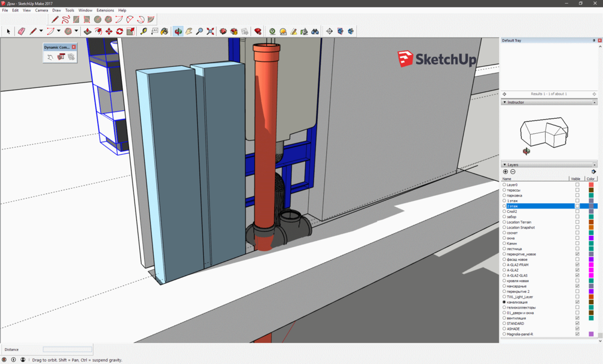Set забор as the active layer
The image size is (603, 364).
coord(504,217)
